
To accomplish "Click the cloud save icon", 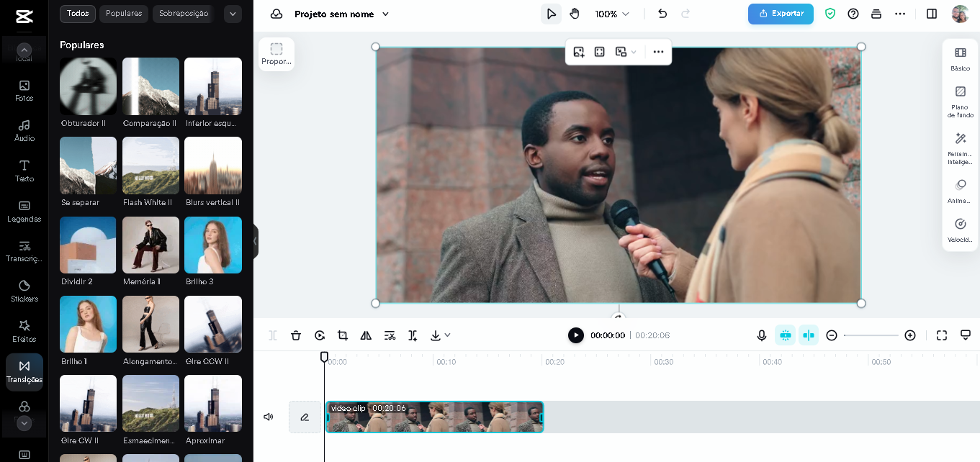I will tap(277, 14).
